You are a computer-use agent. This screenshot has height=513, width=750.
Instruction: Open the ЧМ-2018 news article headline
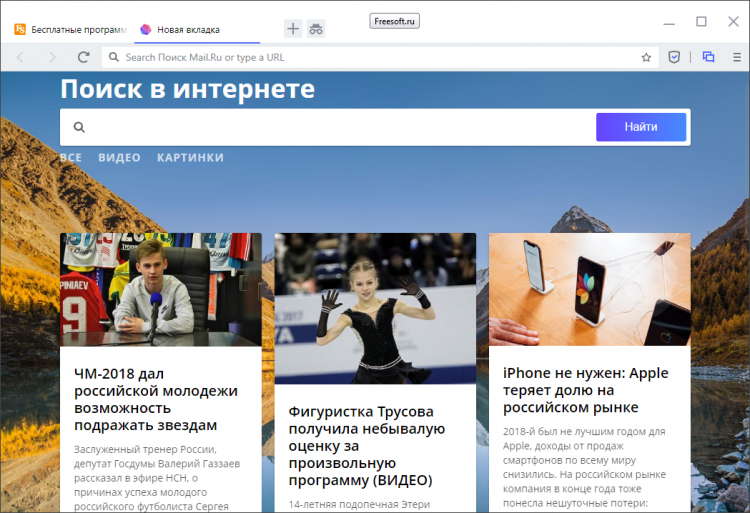tap(156, 400)
